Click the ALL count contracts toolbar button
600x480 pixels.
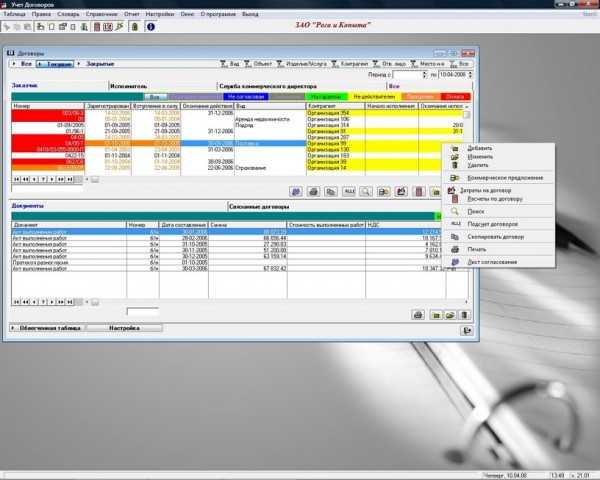coord(349,190)
